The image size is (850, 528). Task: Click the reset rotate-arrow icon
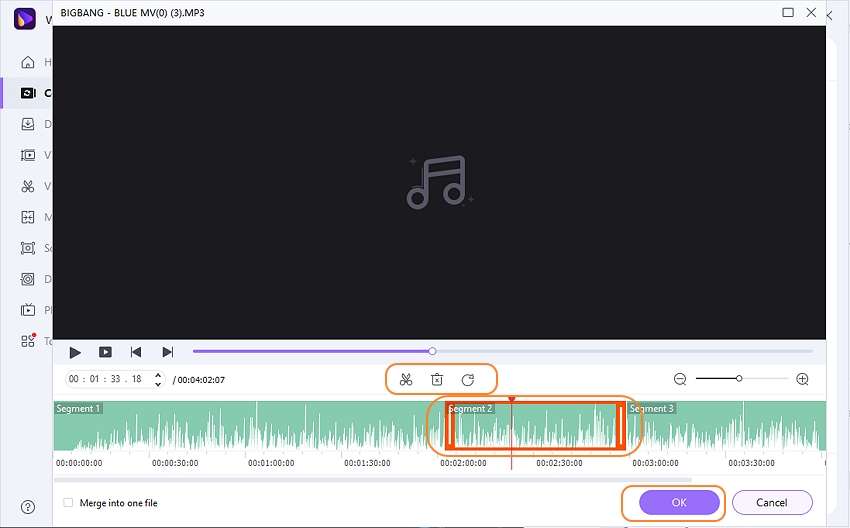tap(468, 379)
